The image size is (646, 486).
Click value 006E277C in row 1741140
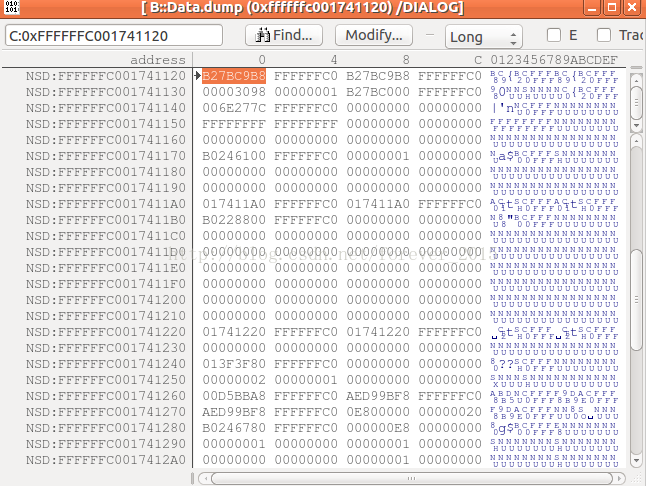[234, 108]
